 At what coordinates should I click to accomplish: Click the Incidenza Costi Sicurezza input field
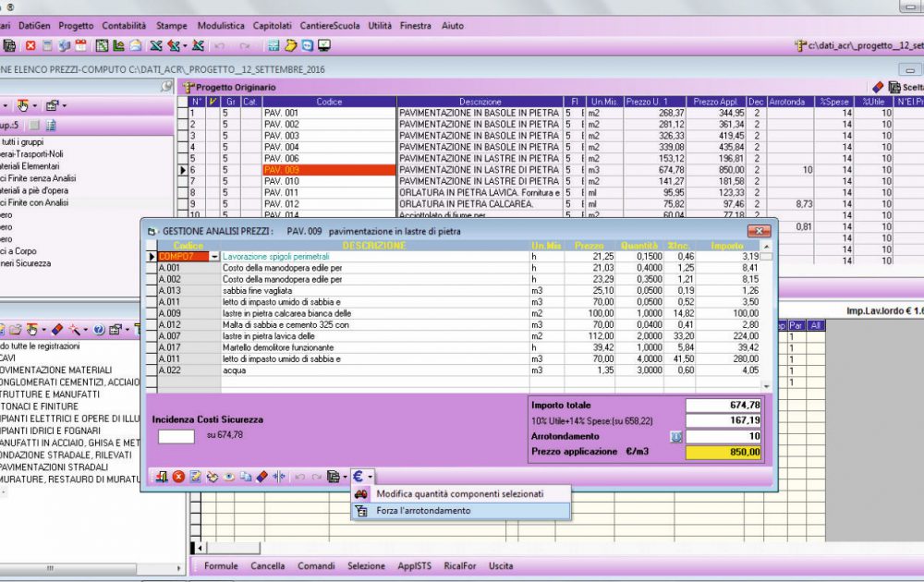coord(176,436)
